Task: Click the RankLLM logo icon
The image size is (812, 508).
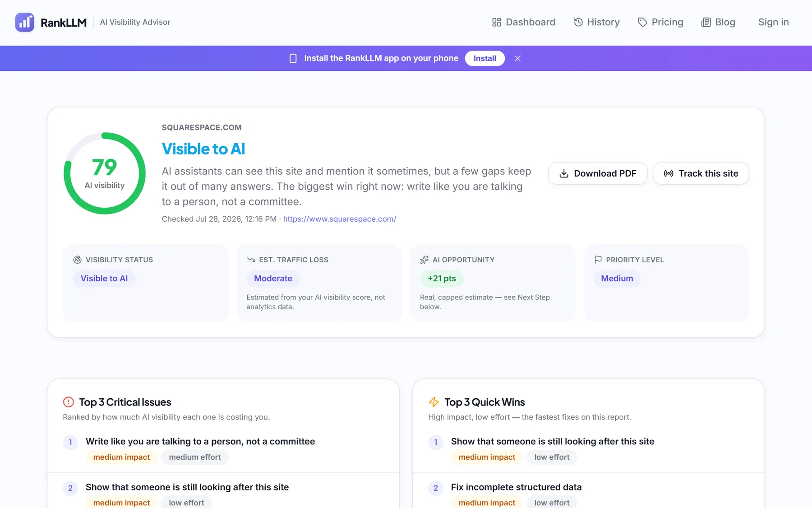Action: [24, 22]
